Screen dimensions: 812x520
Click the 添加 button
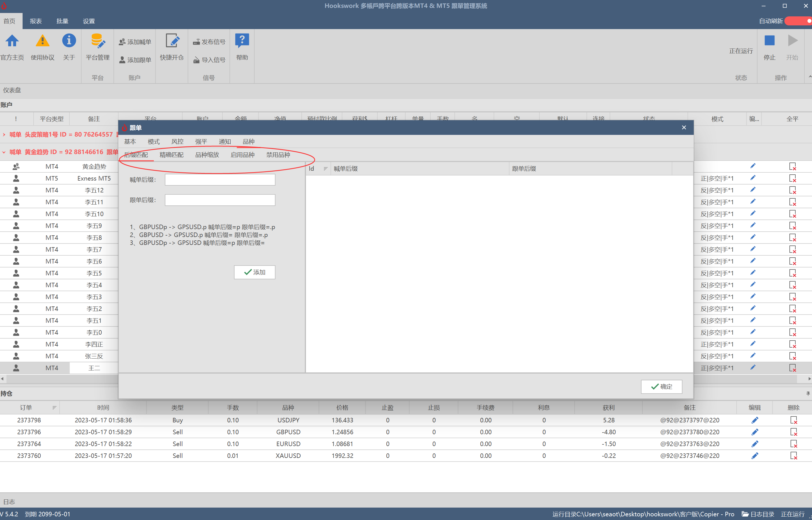[255, 272]
